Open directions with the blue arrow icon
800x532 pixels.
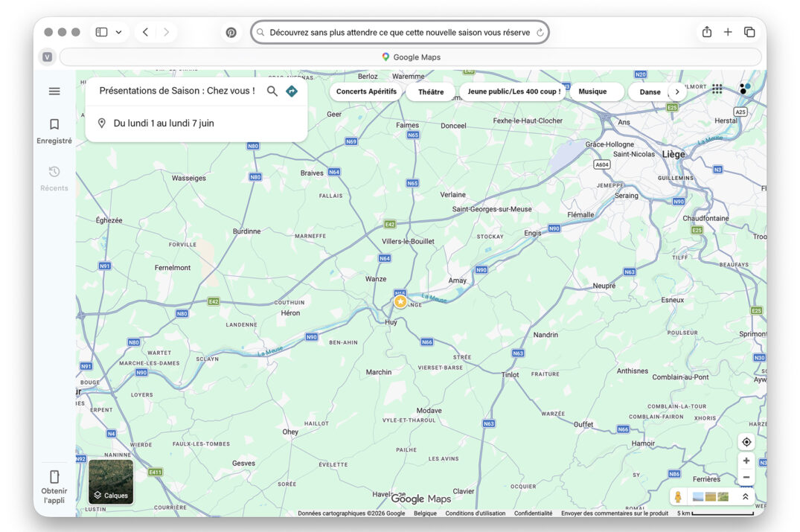coord(292,91)
